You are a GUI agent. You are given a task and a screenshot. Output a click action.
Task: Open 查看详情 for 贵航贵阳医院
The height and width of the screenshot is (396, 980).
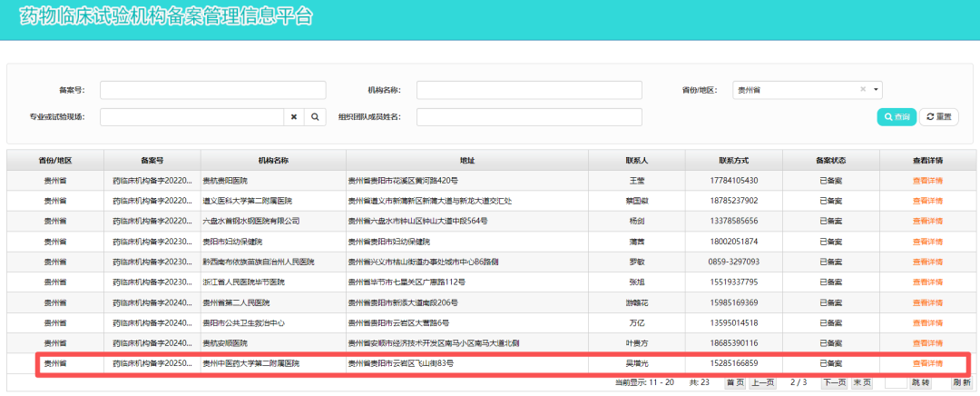click(927, 181)
